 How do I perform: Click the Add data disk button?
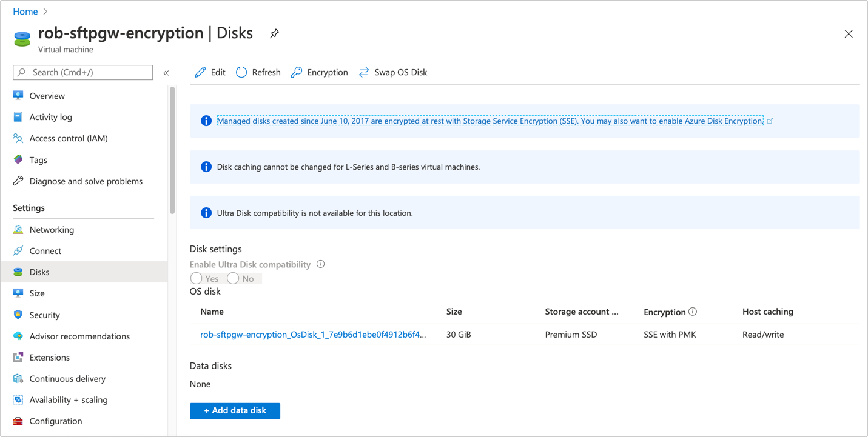[235, 411]
